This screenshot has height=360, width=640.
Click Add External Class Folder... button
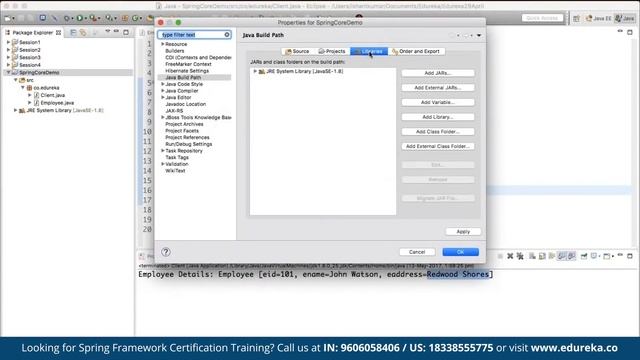[x=438, y=146]
